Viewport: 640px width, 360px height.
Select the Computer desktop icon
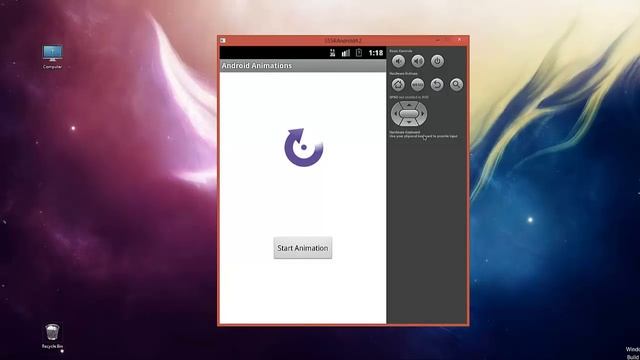pyautogui.click(x=52, y=57)
